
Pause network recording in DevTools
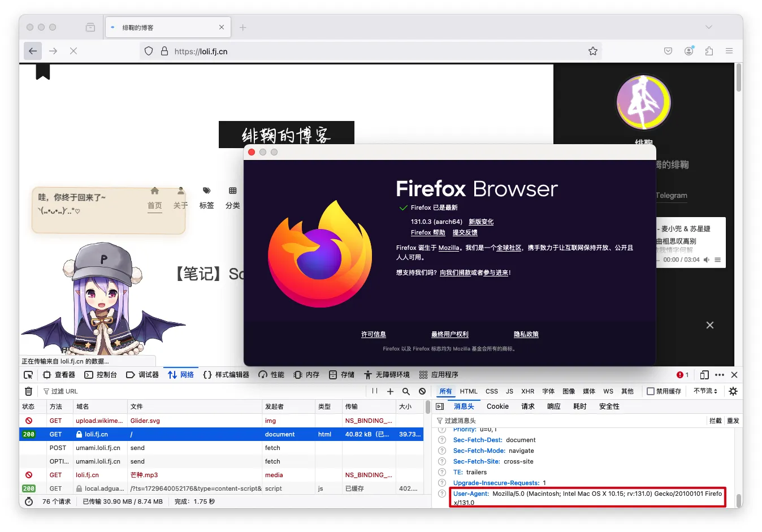375,391
